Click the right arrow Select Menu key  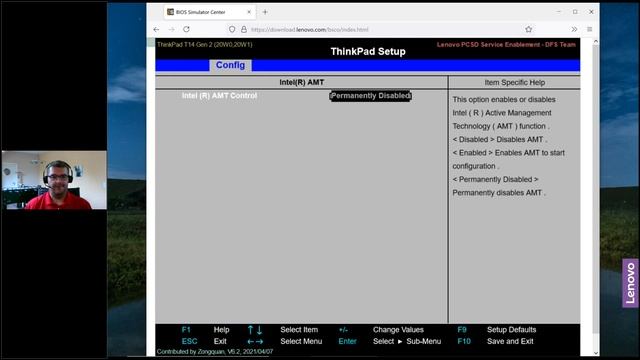(259, 342)
